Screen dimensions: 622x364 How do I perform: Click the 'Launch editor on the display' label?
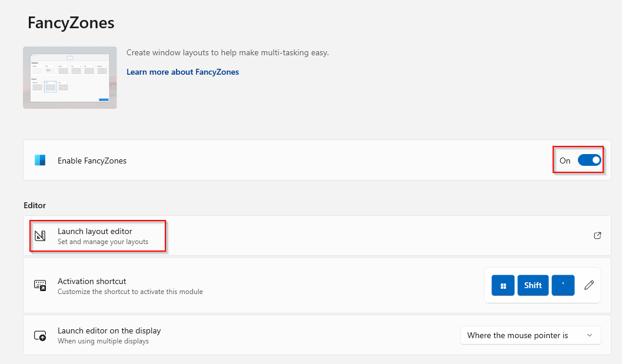(x=109, y=330)
